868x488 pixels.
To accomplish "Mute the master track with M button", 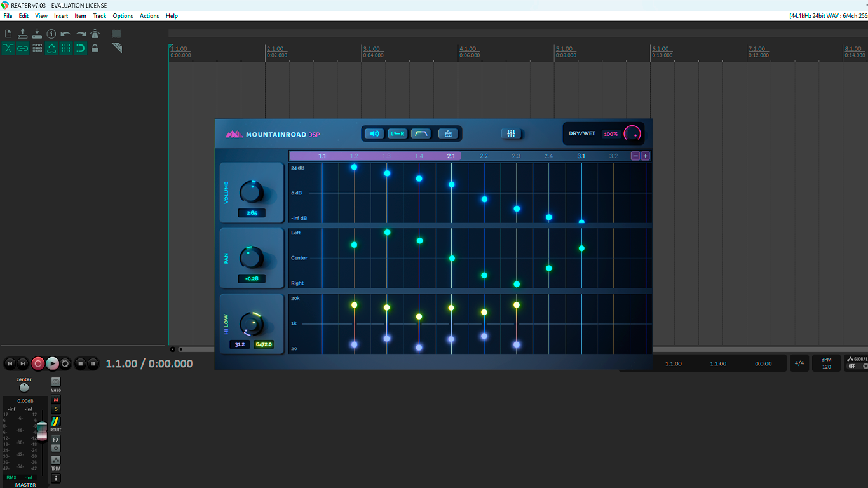I will tap(56, 400).
